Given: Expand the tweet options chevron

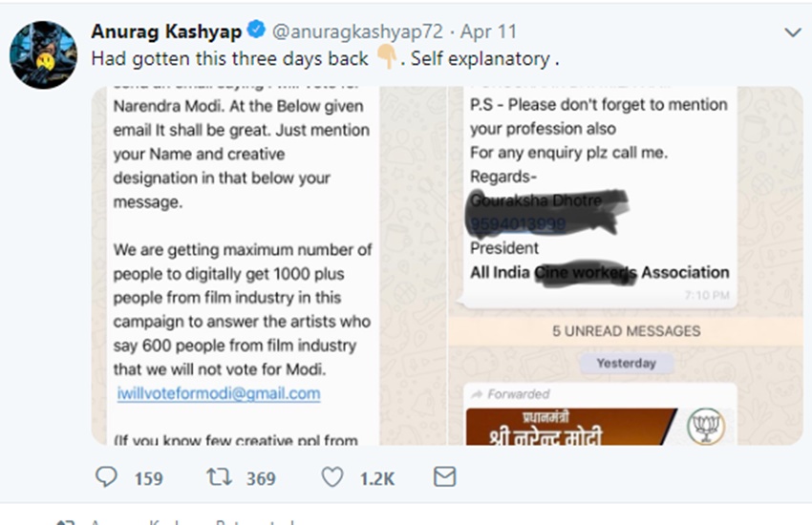Looking at the screenshot, I should (x=792, y=32).
